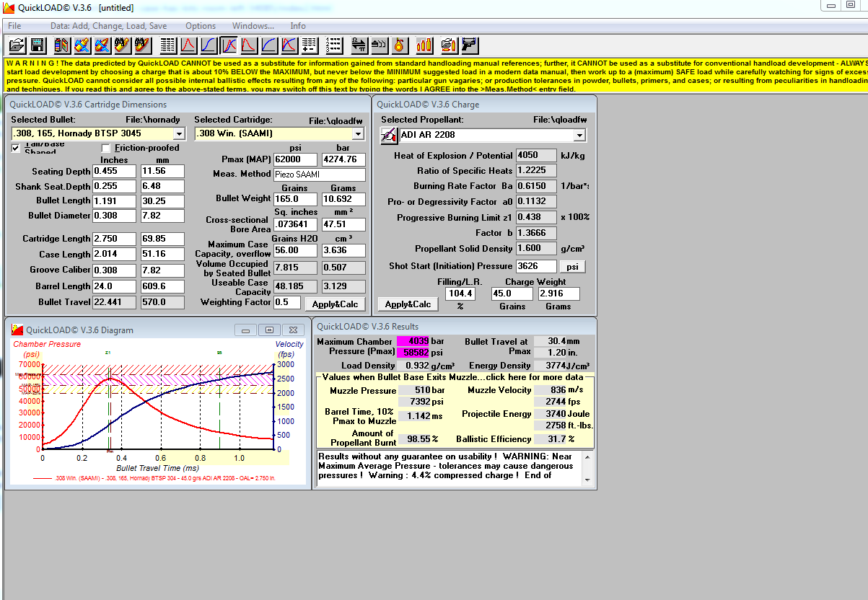This screenshot has width=868, height=600.
Task: Open the File menu
Action: (14, 26)
